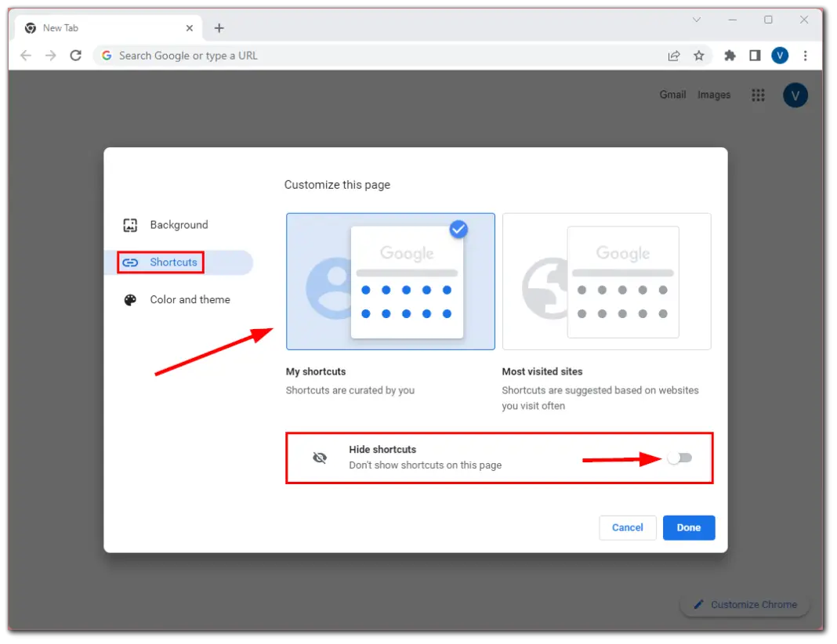Enable the Hide shortcuts toggle
The width and height of the screenshot is (837, 644).
679,458
